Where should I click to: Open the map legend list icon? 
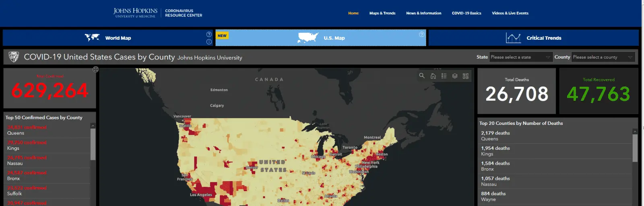pos(444,75)
